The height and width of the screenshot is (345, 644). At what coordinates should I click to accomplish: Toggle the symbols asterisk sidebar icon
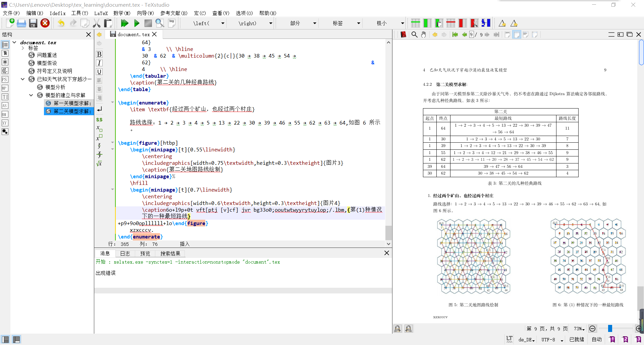pos(5,62)
